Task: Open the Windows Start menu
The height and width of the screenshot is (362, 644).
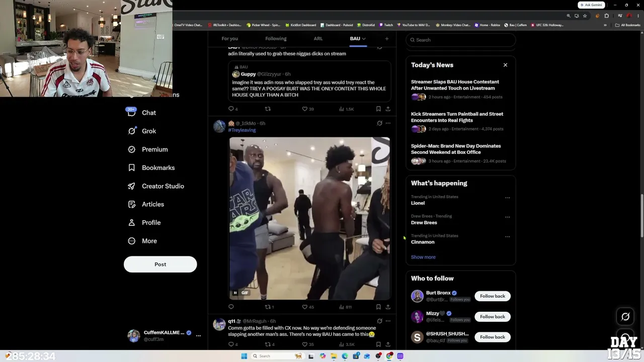Action: click(244, 356)
